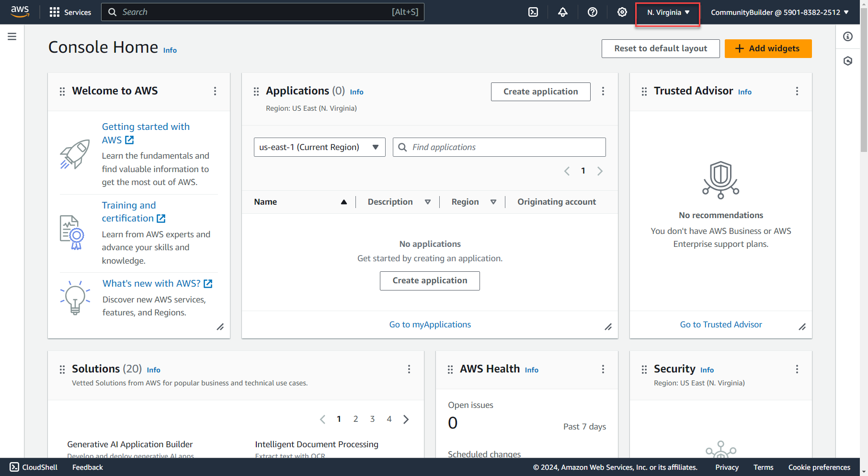Expand the CommunityBuilder account menu
The height and width of the screenshot is (476, 868).
[779, 12]
